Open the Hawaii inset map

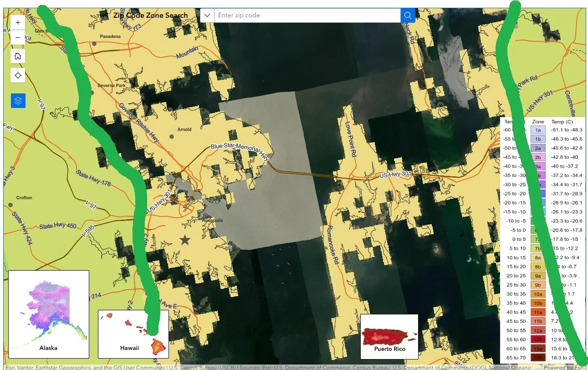pos(133,334)
